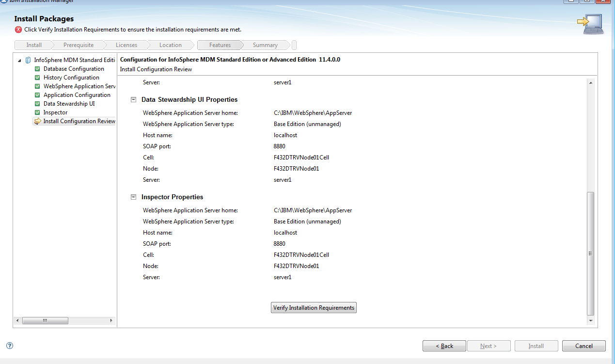The image size is (615, 364).
Task: Collapse the Data Stewardship UI Properties section
Action: click(133, 100)
